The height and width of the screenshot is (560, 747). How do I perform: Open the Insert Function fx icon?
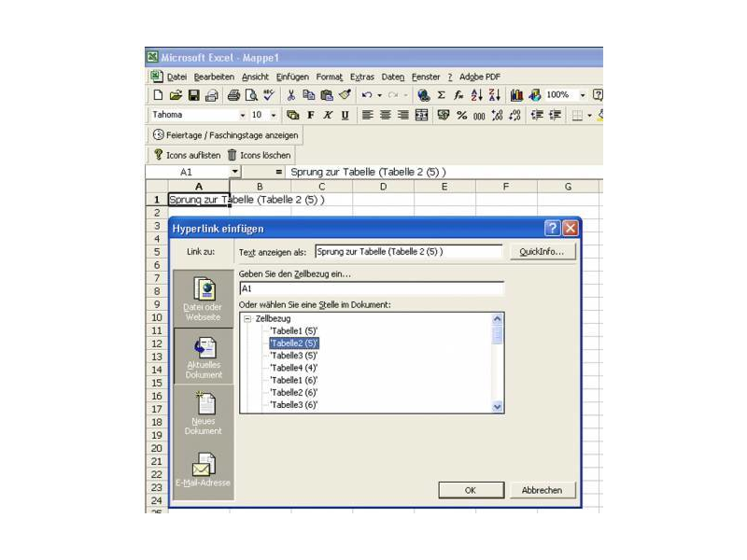(458, 95)
